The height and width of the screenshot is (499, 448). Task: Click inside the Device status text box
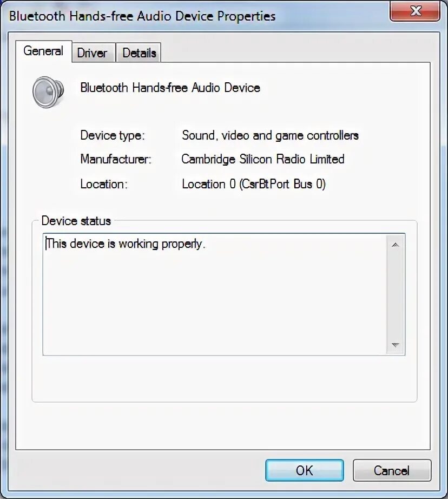(x=215, y=294)
